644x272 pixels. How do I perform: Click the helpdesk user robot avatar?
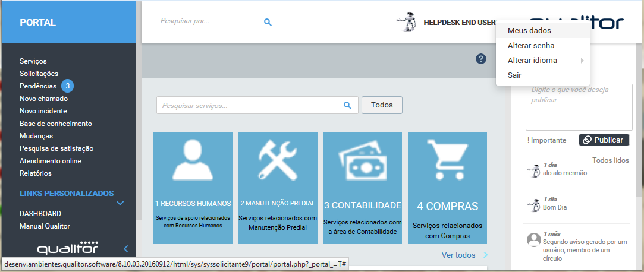click(407, 22)
